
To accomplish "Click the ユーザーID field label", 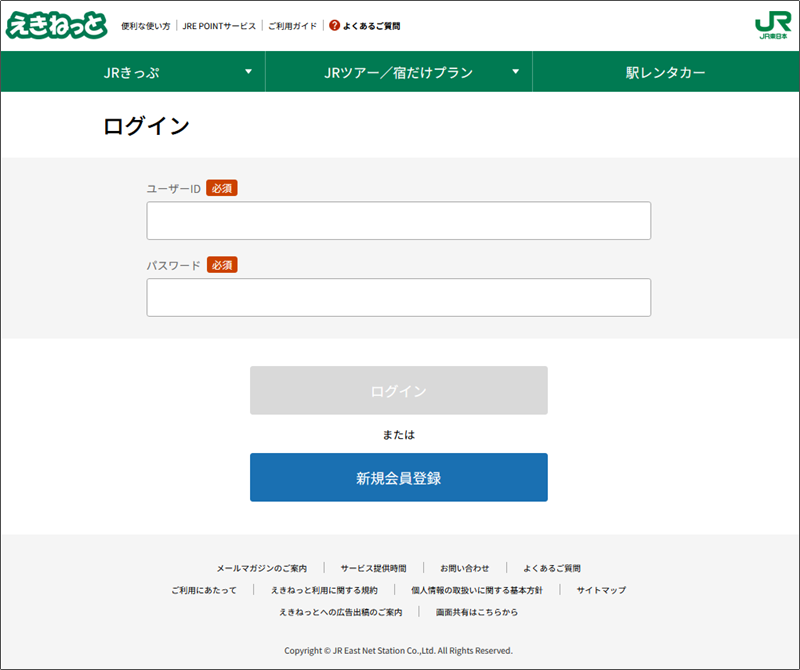I will tap(173, 189).
